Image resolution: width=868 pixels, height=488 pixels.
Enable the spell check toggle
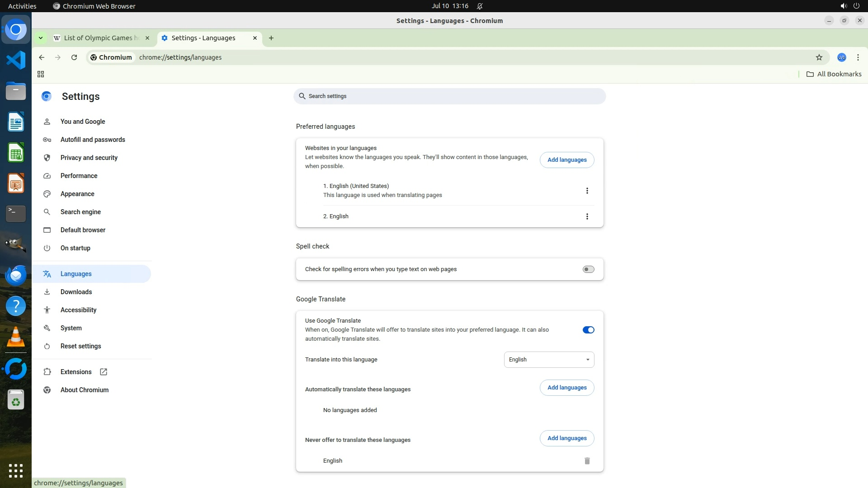click(x=588, y=269)
